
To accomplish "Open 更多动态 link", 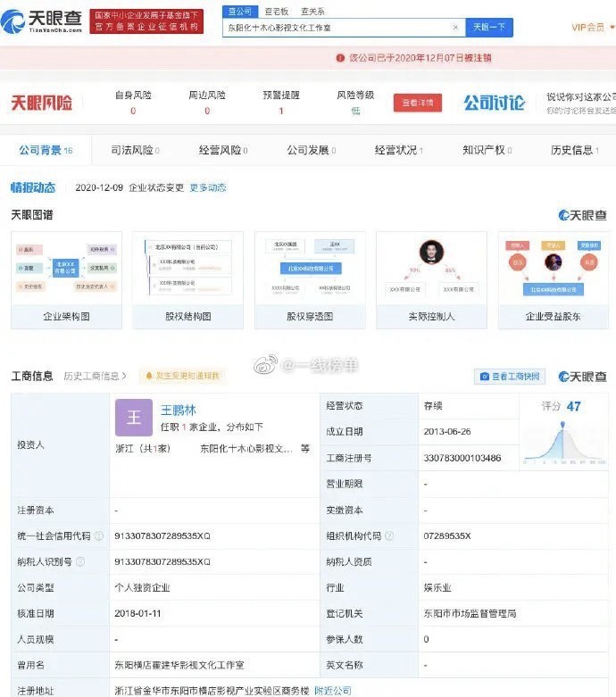I will [208, 187].
